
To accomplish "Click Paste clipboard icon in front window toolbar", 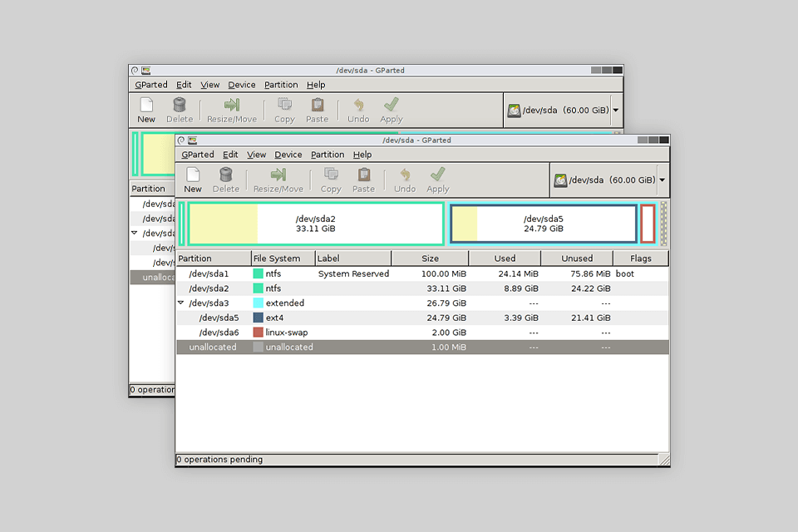I will pyautogui.click(x=364, y=175).
